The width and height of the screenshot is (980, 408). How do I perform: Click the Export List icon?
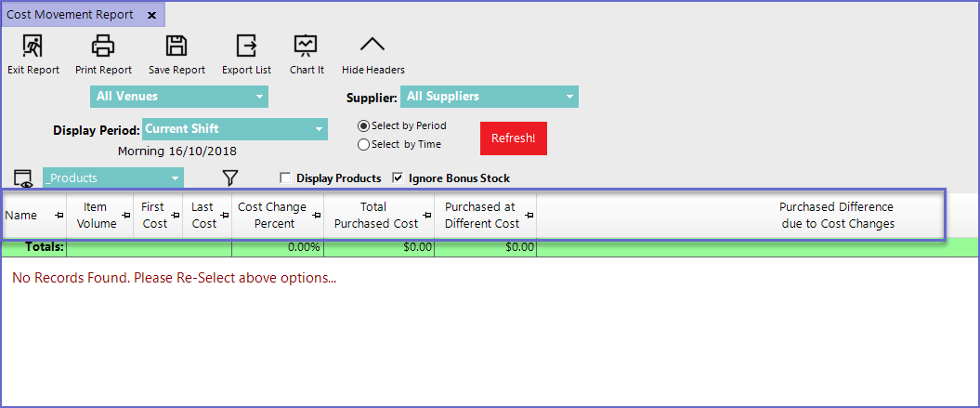pyautogui.click(x=246, y=46)
